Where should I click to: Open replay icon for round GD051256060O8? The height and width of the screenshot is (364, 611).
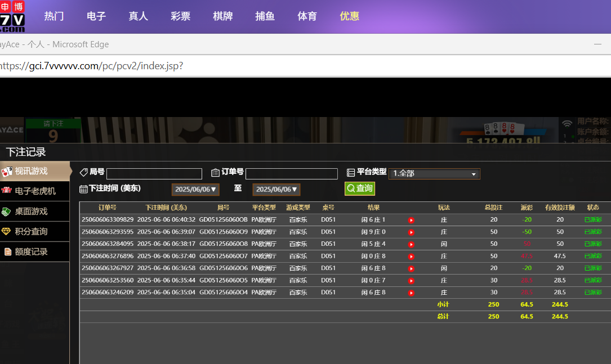411,244
